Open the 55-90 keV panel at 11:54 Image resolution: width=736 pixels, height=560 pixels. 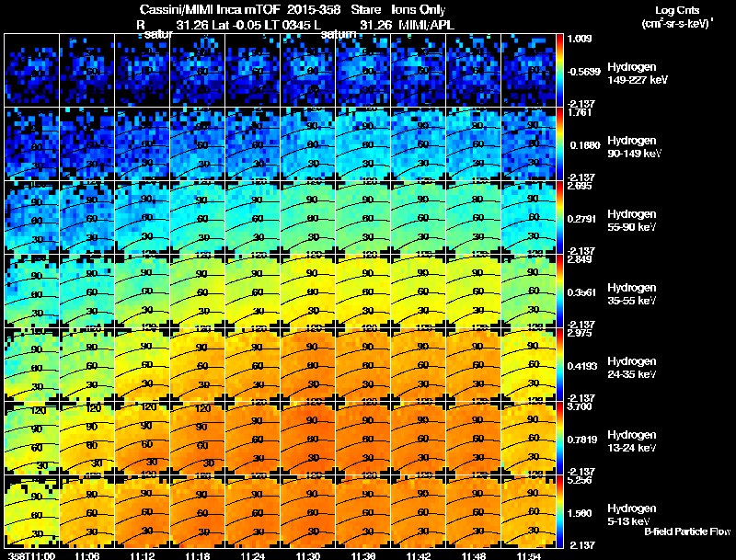click(529, 218)
